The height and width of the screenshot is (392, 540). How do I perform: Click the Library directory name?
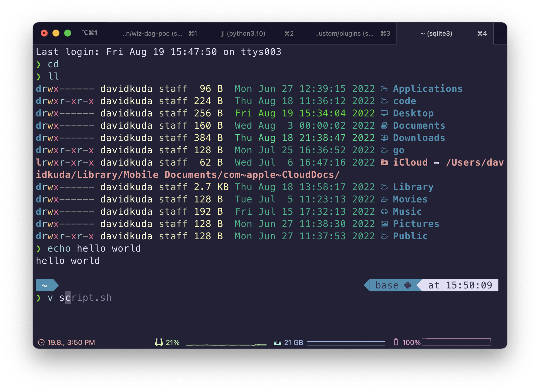pyautogui.click(x=413, y=187)
